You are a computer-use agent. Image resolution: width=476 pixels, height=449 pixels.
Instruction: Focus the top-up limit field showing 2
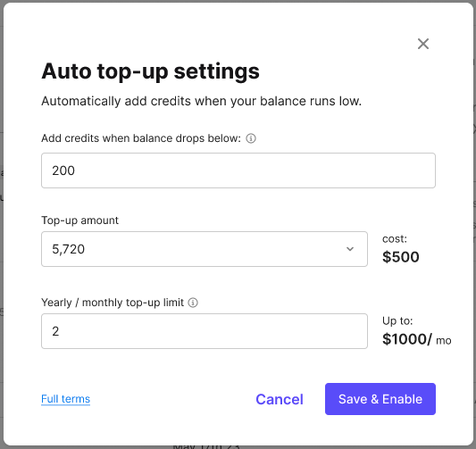[205, 331]
